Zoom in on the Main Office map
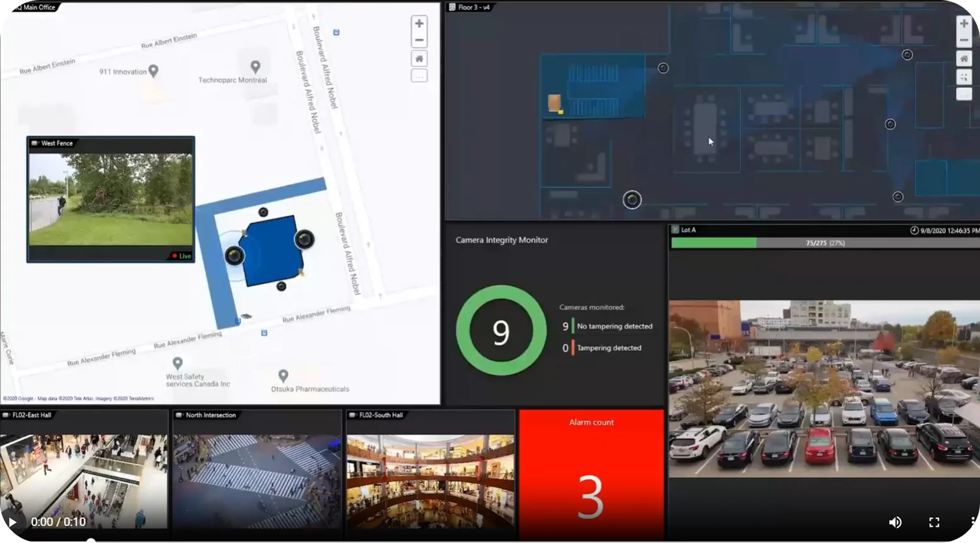 tap(419, 23)
